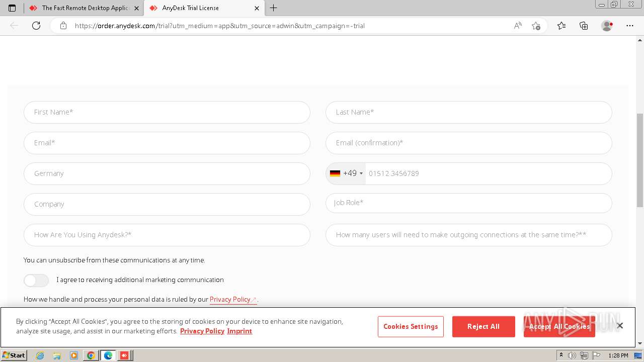Toggle the marketing communication agreement switch
This screenshot has height=362, width=644.
[x=36, y=280]
